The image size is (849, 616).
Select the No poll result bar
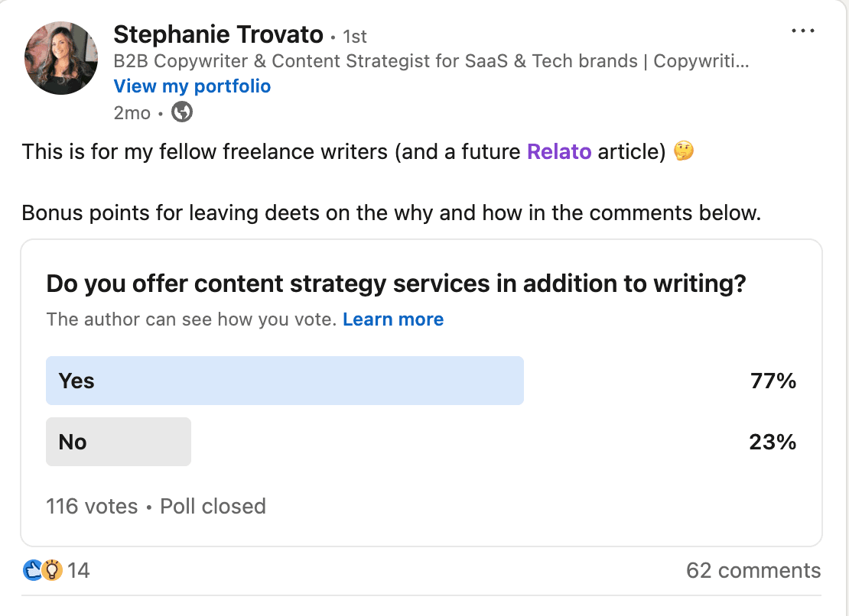coord(119,442)
